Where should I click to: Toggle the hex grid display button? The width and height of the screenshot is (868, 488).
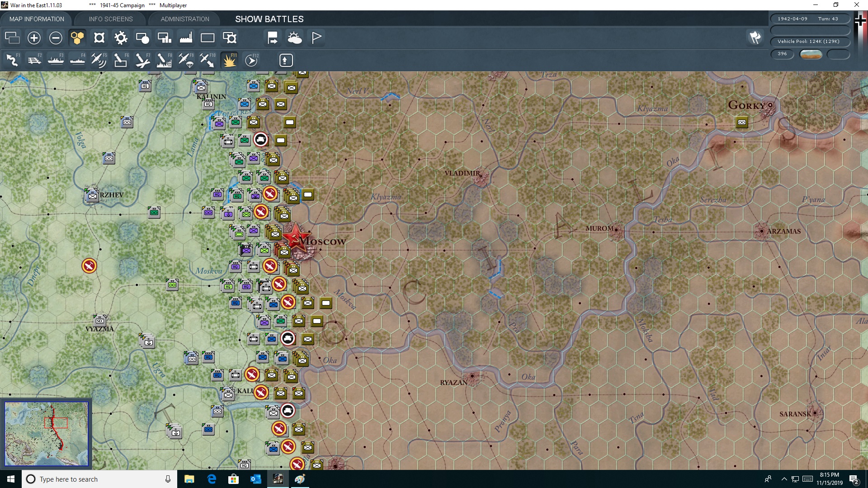pos(77,38)
